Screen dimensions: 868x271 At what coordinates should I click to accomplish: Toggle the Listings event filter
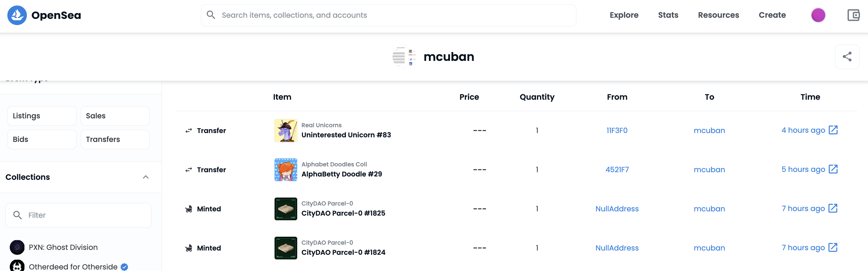click(42, 116)
